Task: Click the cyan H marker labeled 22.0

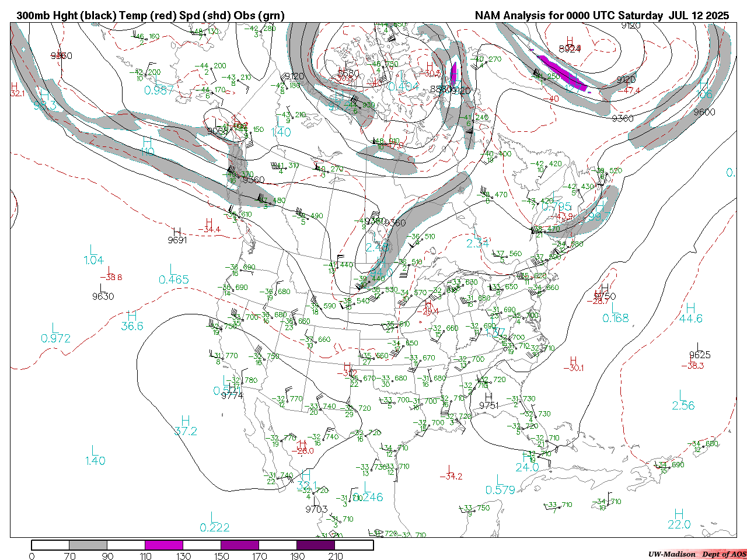Action: pos(679,514)
